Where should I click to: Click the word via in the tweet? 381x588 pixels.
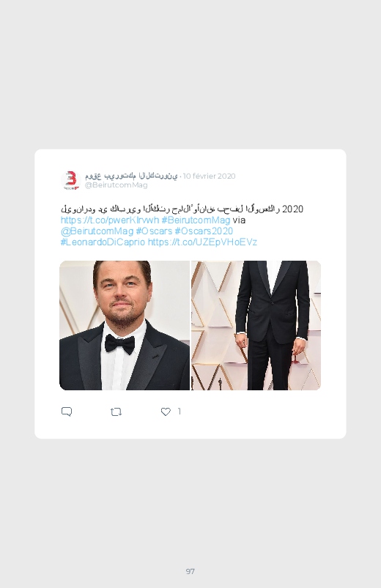click(x=239, y=220)
